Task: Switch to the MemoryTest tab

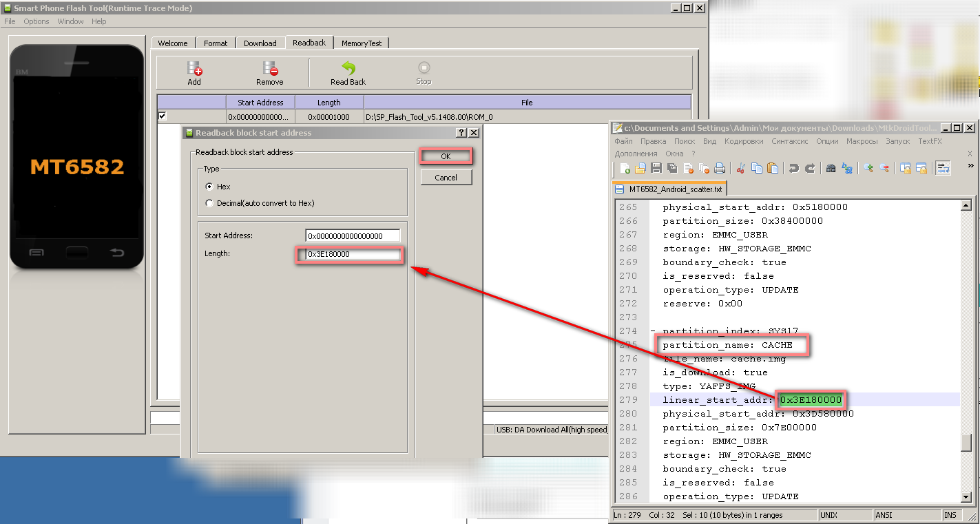Action: point(362,43)
